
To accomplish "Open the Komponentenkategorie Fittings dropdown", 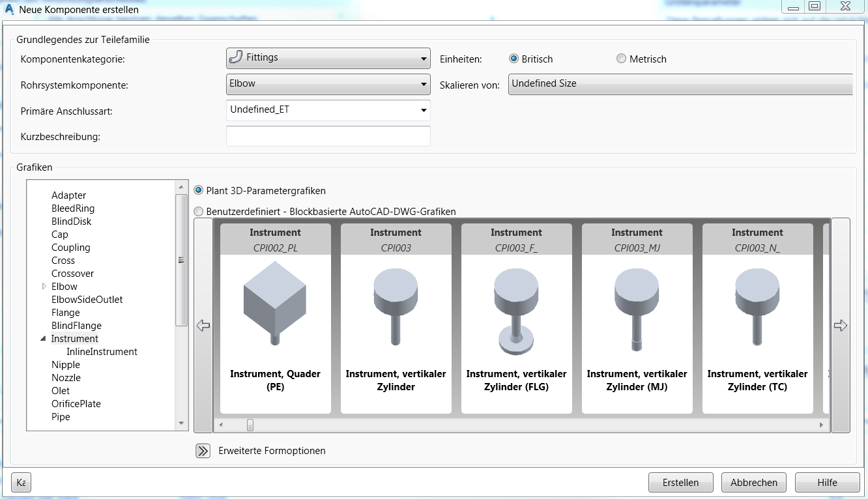I will 328,58.
